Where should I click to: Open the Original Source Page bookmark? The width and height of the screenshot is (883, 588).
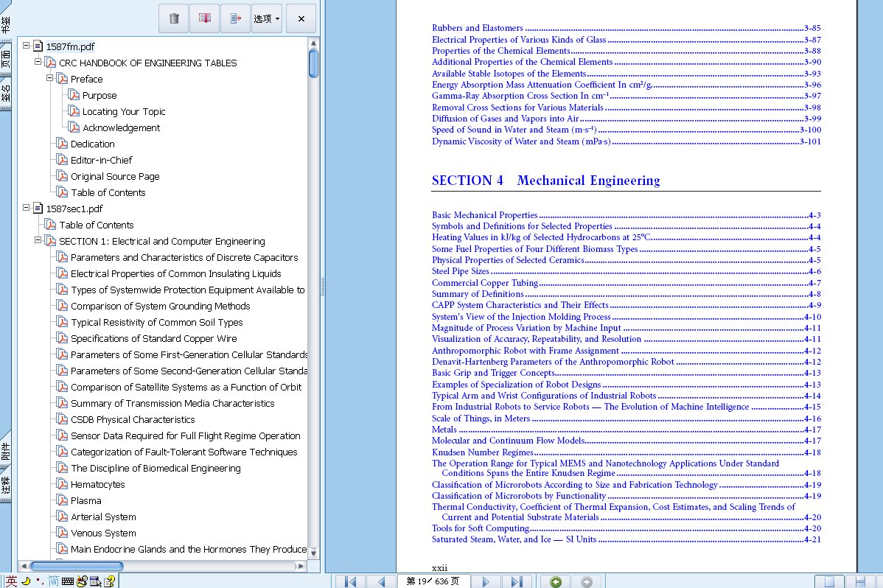coord(115,176)
